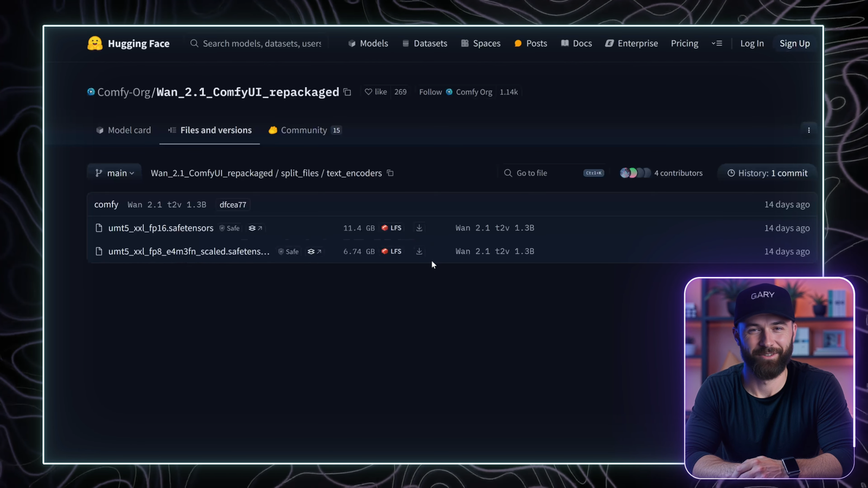The width and height of the screenshot is (868, 488).
Task: Open commit hash dfcea77
Action: 233,204
